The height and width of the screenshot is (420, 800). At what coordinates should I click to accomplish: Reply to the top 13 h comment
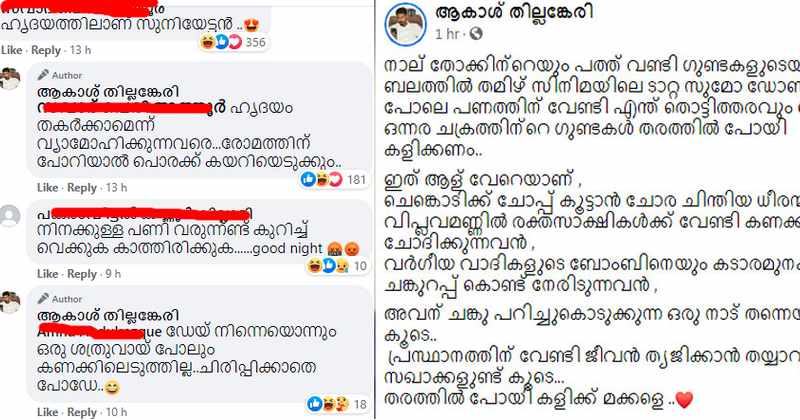46,50
